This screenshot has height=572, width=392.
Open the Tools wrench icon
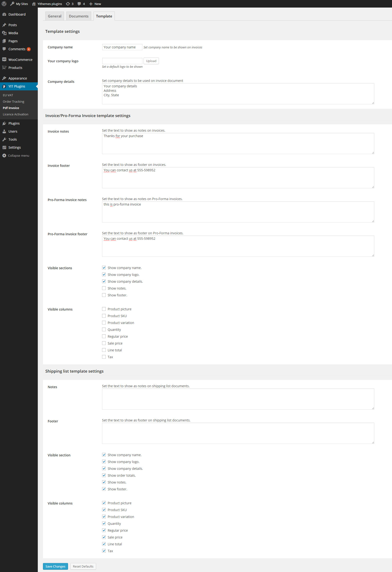[4, 139]
